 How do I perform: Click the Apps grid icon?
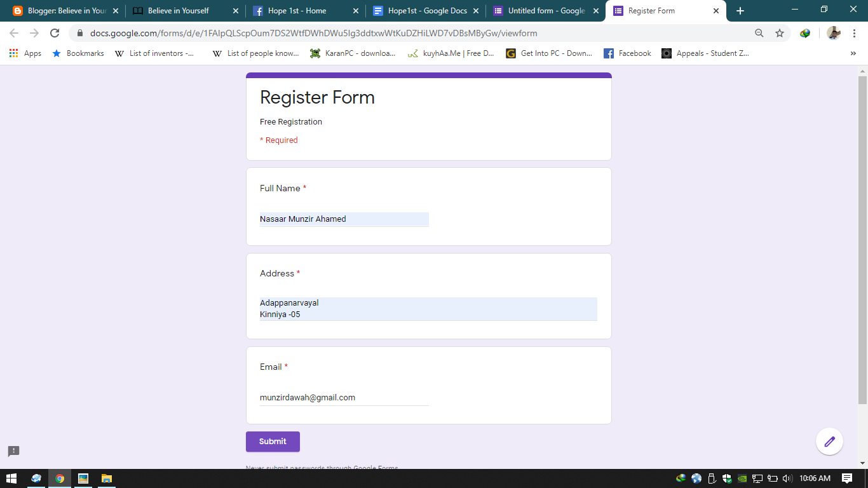click(13, 53)
